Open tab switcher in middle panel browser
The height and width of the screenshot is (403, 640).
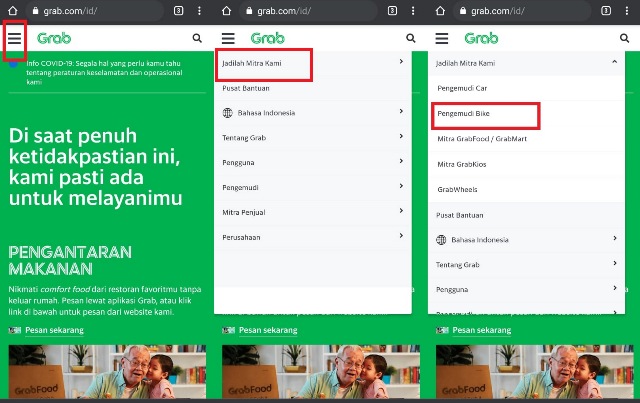click(392, 11)
